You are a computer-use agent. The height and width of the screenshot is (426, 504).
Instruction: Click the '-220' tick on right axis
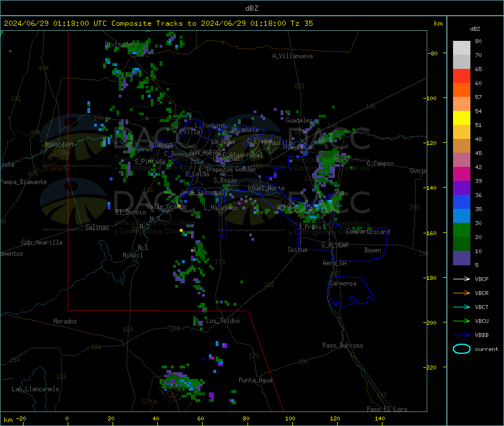pyautogui.click(x=431, y=368)
